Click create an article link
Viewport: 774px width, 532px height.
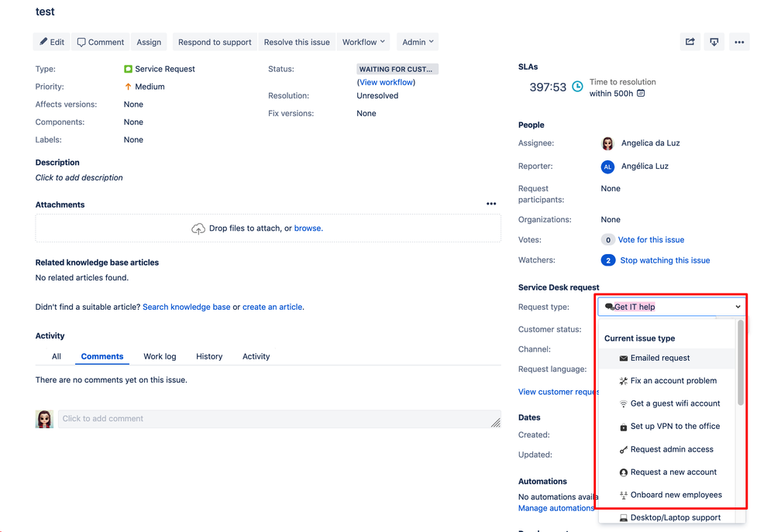click(272, 307)
